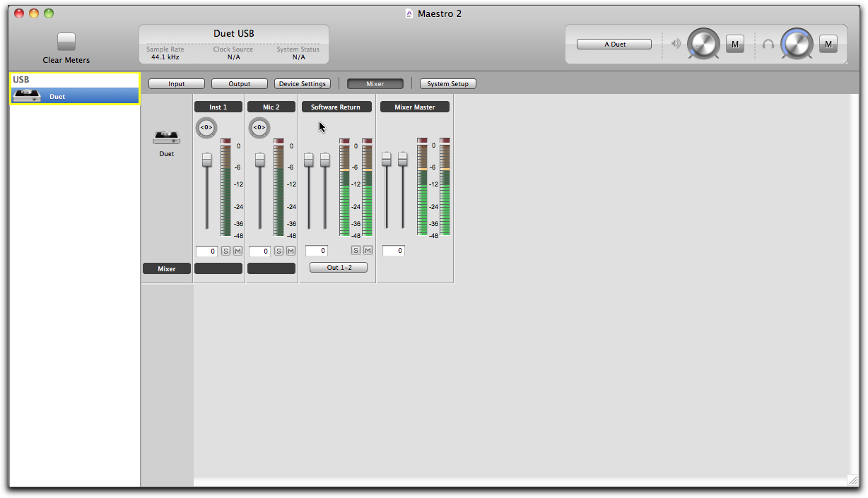The width and height of the screenshot is (868, 498).
Task: Mute the Mic 2 channel
Action: click(291, 251)
